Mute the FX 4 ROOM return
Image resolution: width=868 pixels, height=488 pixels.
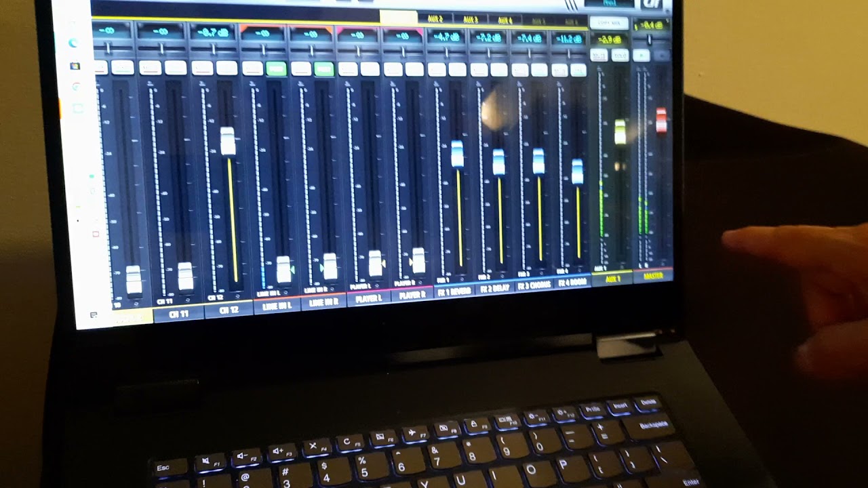(559, 70)
